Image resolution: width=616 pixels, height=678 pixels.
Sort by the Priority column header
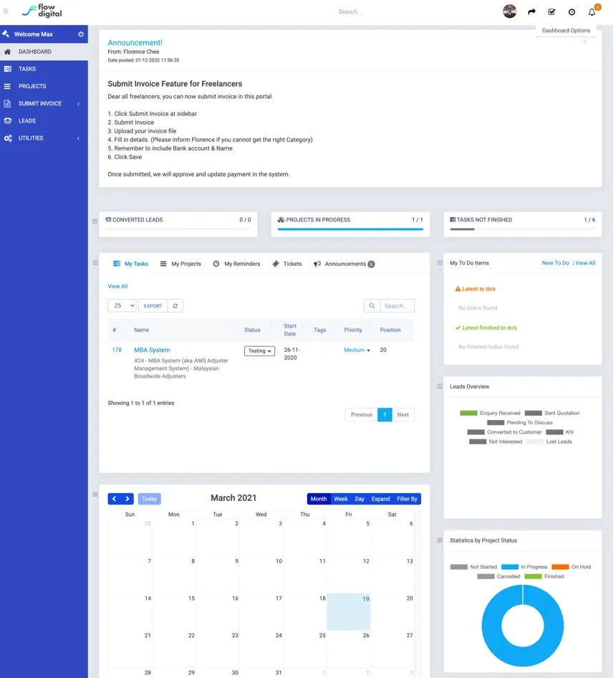[x=352, y=330]
